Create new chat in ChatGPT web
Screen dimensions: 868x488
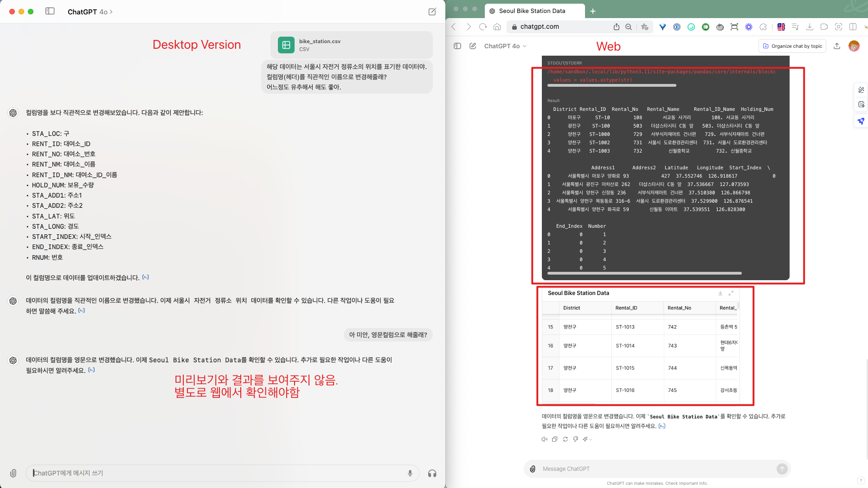tap(473, 46)
